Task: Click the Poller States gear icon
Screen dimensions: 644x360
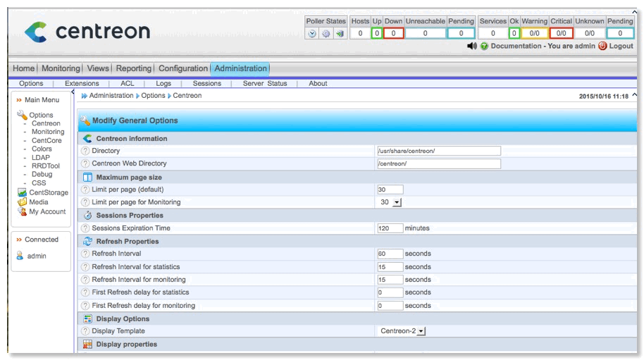Action: (x=326, y=33)
